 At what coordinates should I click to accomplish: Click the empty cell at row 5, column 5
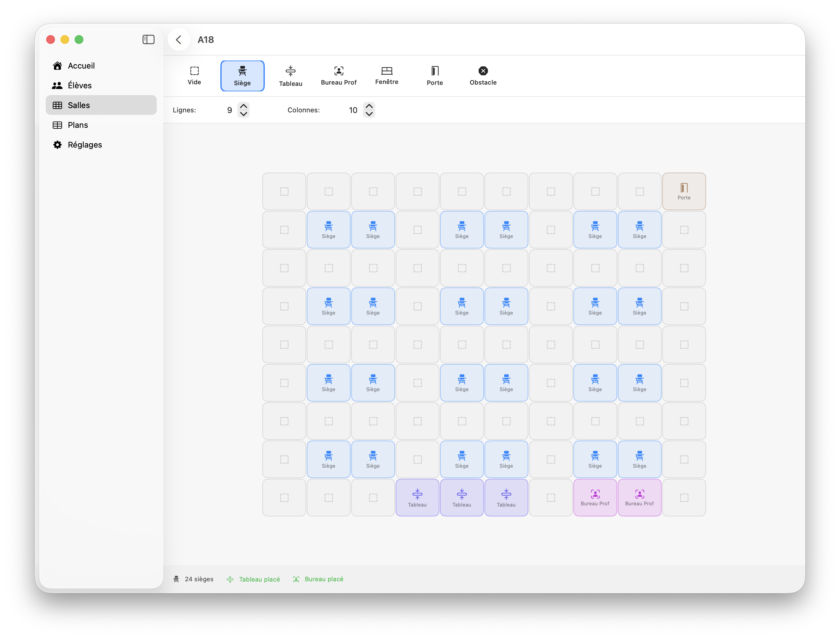tap(462, 345)
